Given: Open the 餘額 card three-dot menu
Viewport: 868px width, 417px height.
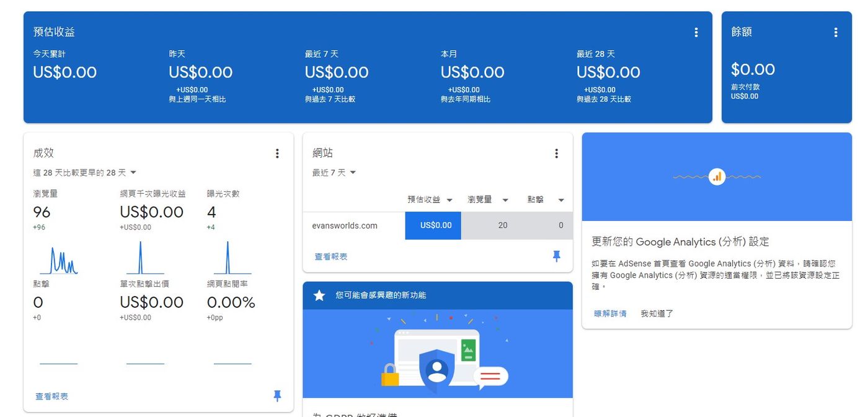Looking at the screenshot, I should tap(836, 32).
